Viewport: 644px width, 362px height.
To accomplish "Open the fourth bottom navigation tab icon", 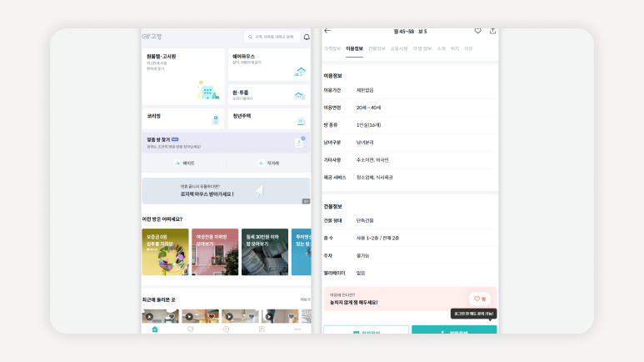I will click(262, 329).
